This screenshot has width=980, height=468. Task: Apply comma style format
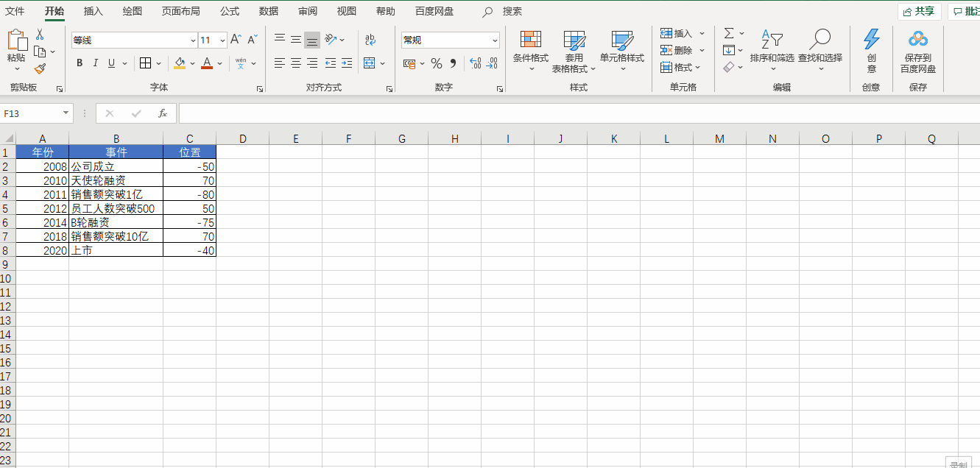[x=454, y=63]
